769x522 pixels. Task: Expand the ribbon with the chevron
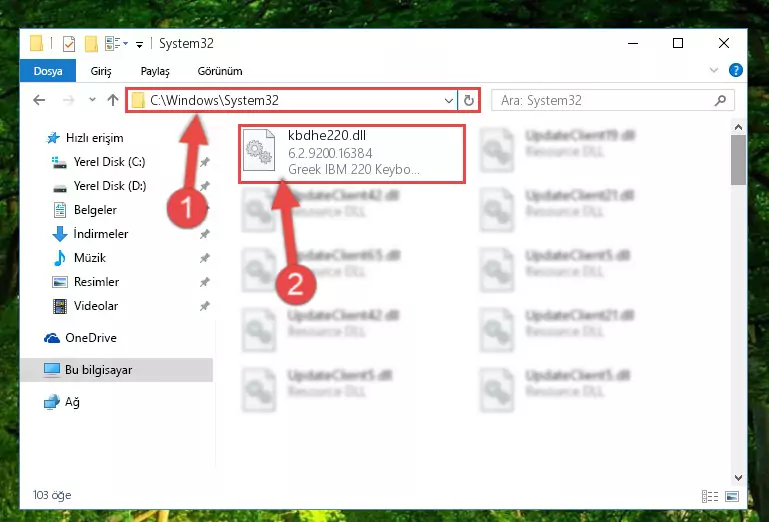tap(714, 71)
